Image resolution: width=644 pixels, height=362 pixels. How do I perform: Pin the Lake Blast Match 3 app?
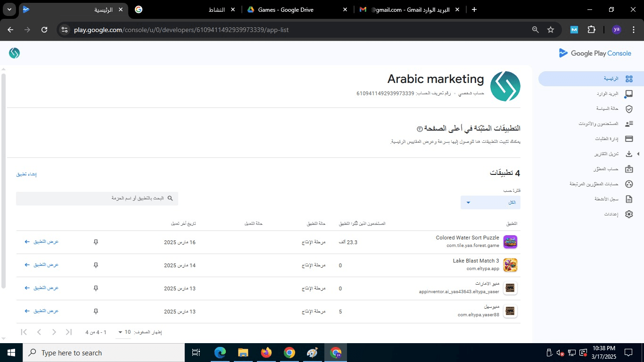tap(96, 265)
